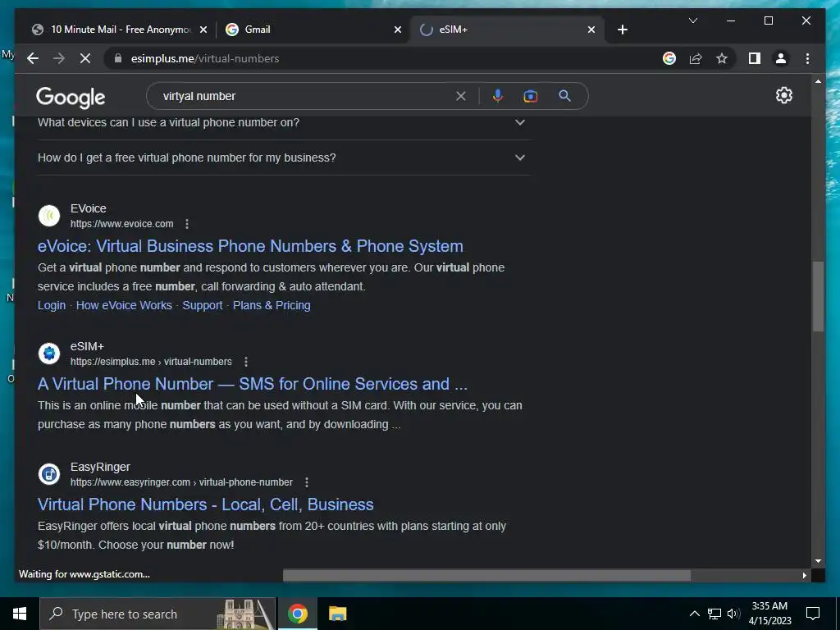Open 'Virtual Phone Numbers - Local, Cell, Business' result
This screenshot has height=630, width=840.
206,504
